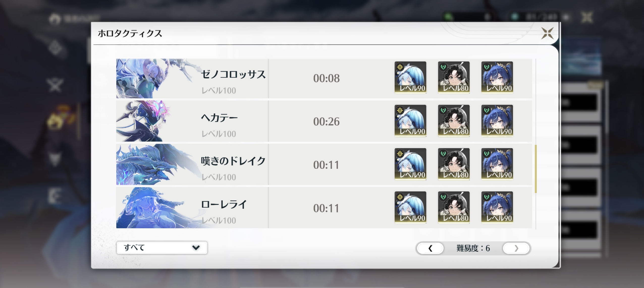Click the 00:26 clear time for ヘカテー

click(x=326, y=122)
